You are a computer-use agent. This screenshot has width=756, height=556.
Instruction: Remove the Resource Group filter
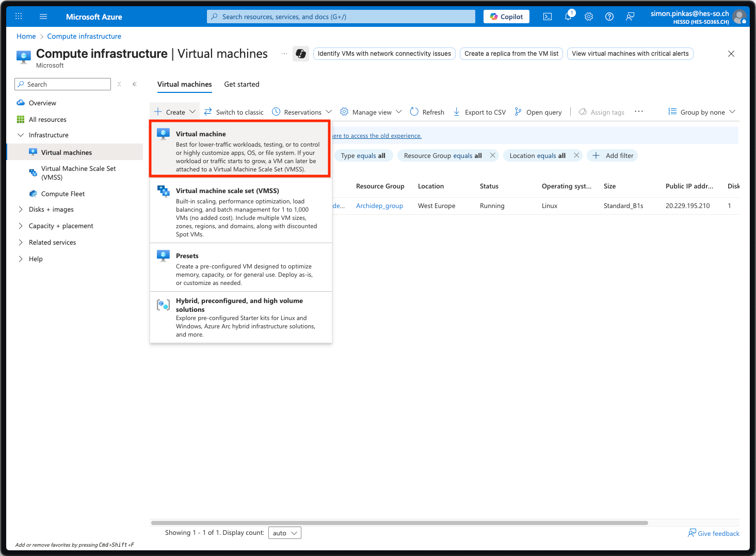click(x=493, y=155)
